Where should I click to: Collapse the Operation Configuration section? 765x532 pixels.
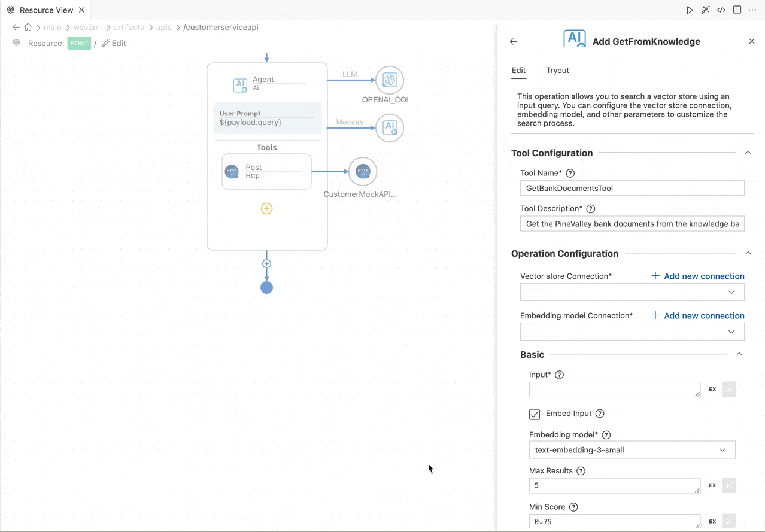[748, 253]
